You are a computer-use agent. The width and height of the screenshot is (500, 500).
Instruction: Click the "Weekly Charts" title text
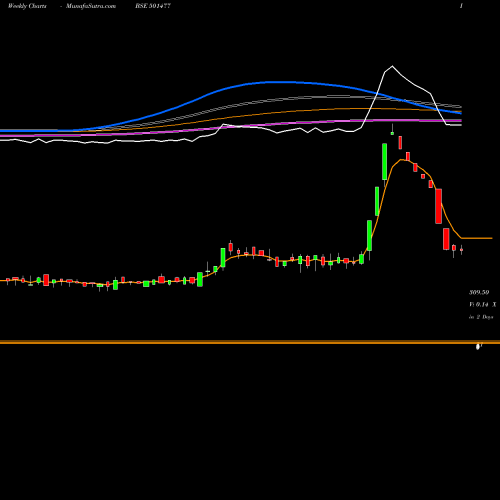[x=27, y=6]
